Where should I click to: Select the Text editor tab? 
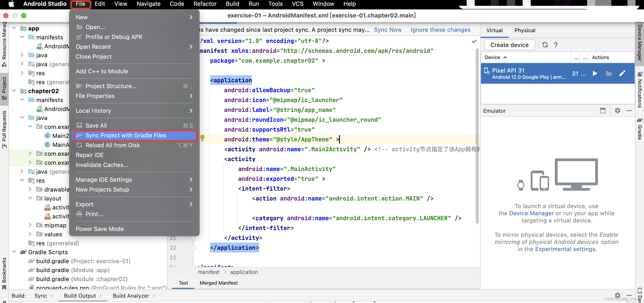coord(183,283)
